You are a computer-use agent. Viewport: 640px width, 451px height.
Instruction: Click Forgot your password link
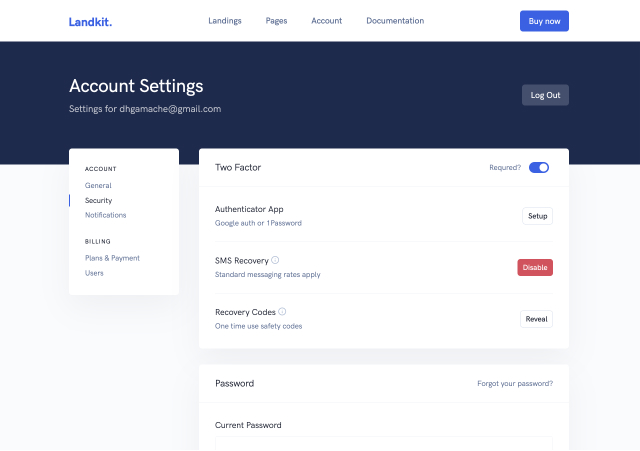click(x=514, y=383)
